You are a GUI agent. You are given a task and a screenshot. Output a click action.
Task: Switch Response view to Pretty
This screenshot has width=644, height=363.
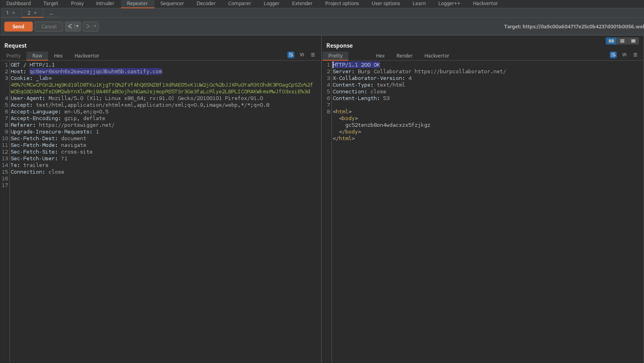coord(335,56)
